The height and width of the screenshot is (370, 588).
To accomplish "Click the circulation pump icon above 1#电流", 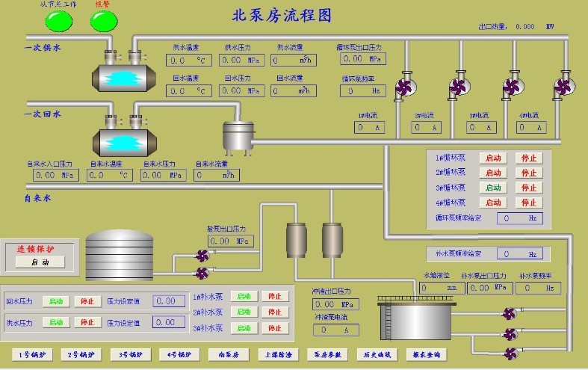I will [x=406, y=87].
